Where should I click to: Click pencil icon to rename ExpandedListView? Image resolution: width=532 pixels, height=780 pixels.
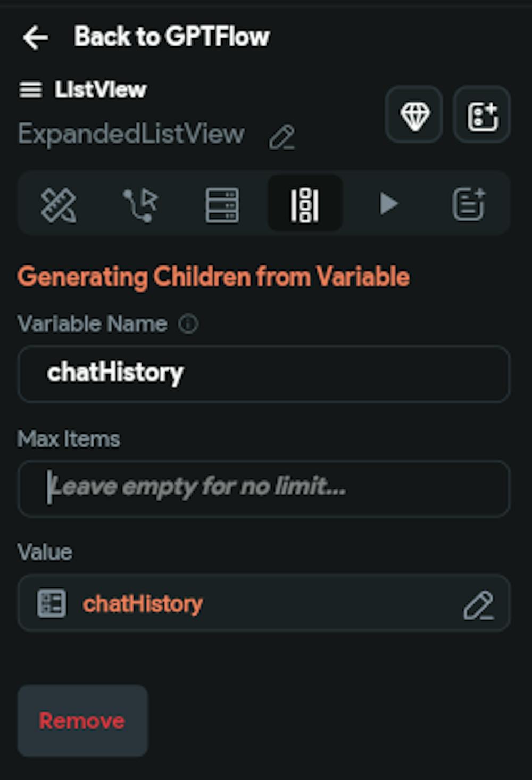click(281, 137)
